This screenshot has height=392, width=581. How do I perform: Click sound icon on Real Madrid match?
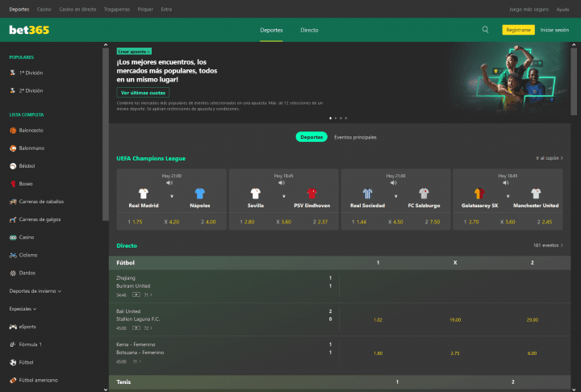[x=169, y=182]
